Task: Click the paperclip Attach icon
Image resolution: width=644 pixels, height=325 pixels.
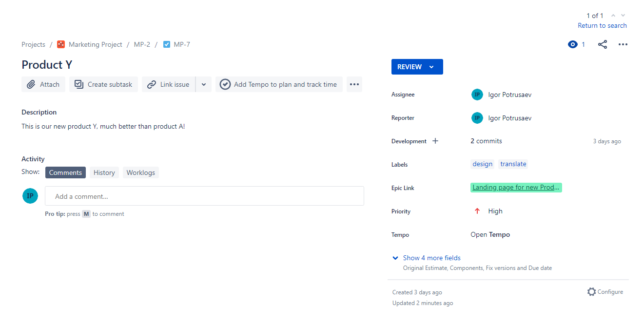Action: [x=31, y=84]
